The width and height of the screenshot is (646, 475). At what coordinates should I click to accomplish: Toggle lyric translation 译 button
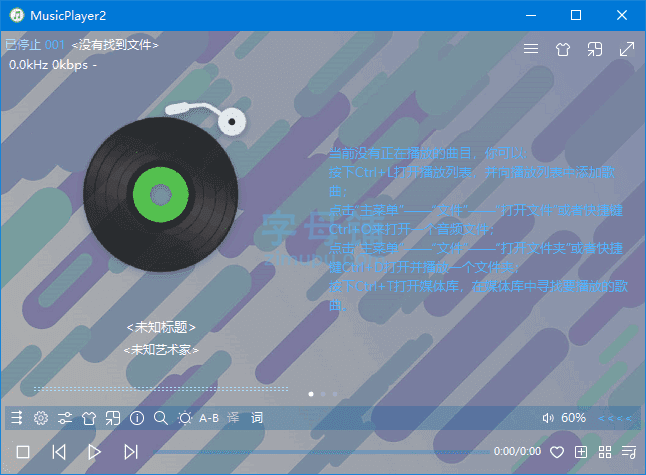[233, 418]
